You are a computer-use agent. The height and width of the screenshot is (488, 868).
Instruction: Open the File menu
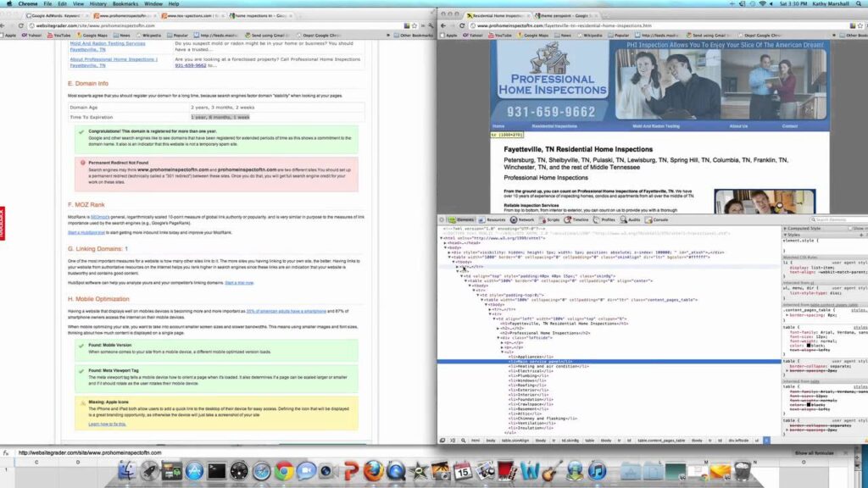click(x=47, y=4)
